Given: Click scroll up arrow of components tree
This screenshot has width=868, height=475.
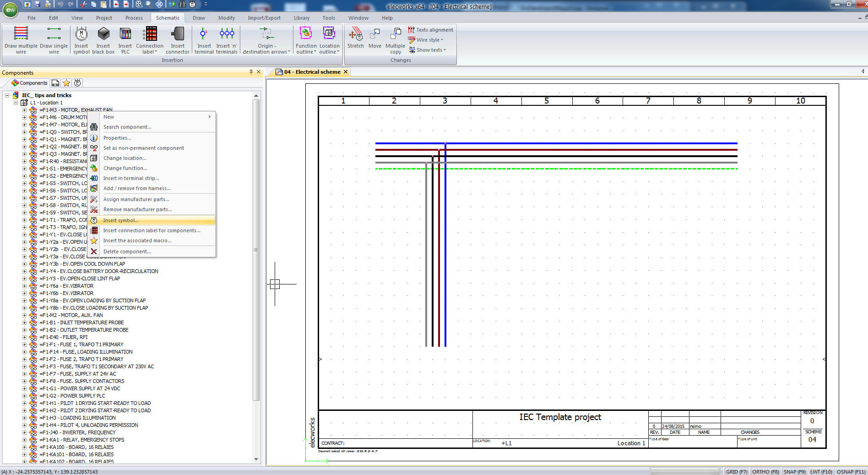Looking at the screenshot, I should point(256,95).
